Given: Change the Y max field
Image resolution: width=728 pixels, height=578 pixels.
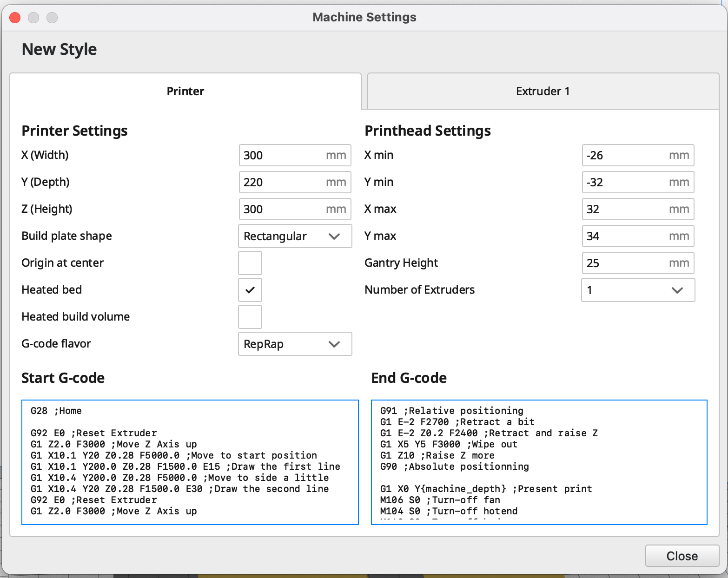Looking at the screenshot, I should click(638, 236).
